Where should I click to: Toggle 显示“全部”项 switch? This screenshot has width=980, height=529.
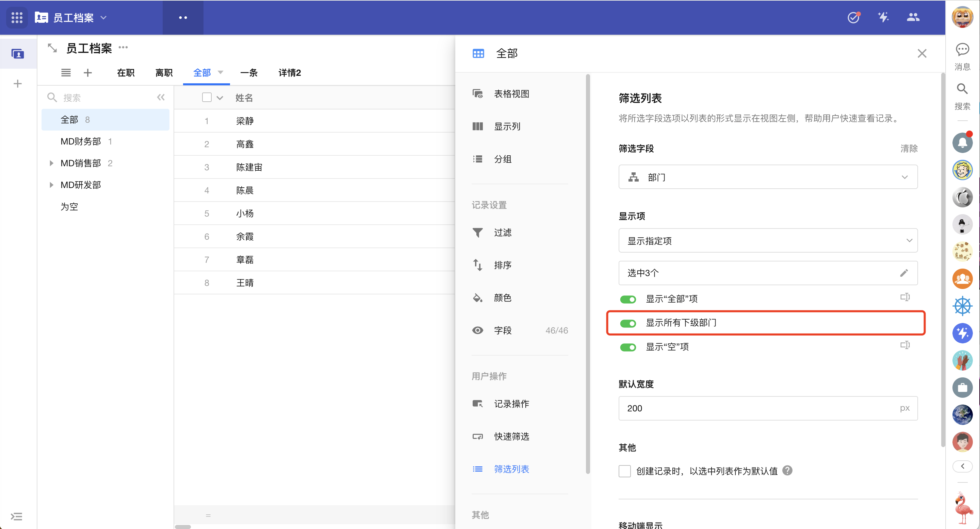point(628,299)
